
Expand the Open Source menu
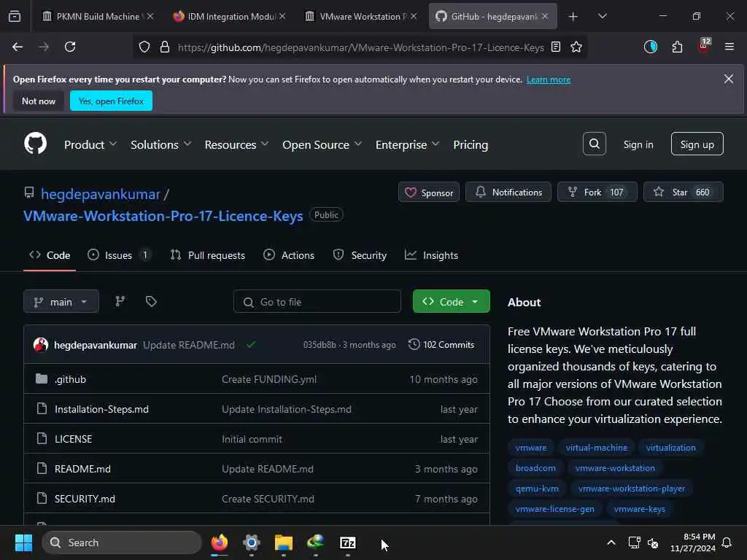click(322, 144)
